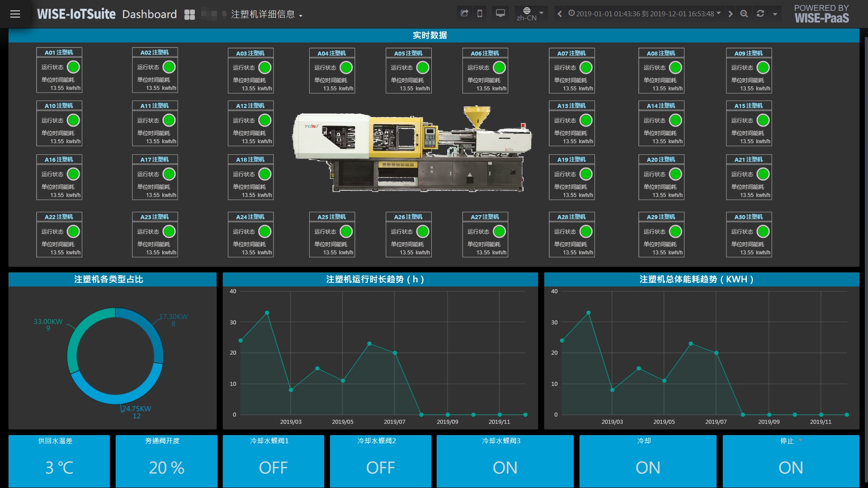Open 旁通阀开度 panel title
The image size is (868, 488).
(162, 441)
